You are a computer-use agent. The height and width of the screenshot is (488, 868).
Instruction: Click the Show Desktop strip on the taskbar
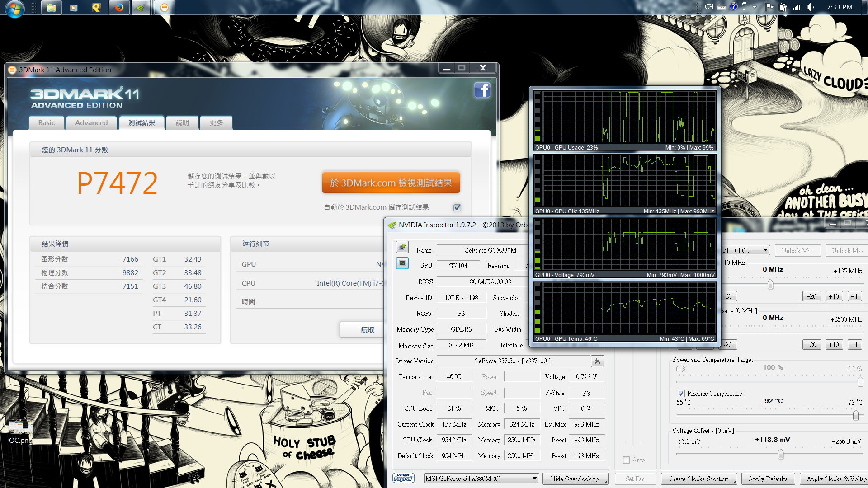click(x=864, y=7)
